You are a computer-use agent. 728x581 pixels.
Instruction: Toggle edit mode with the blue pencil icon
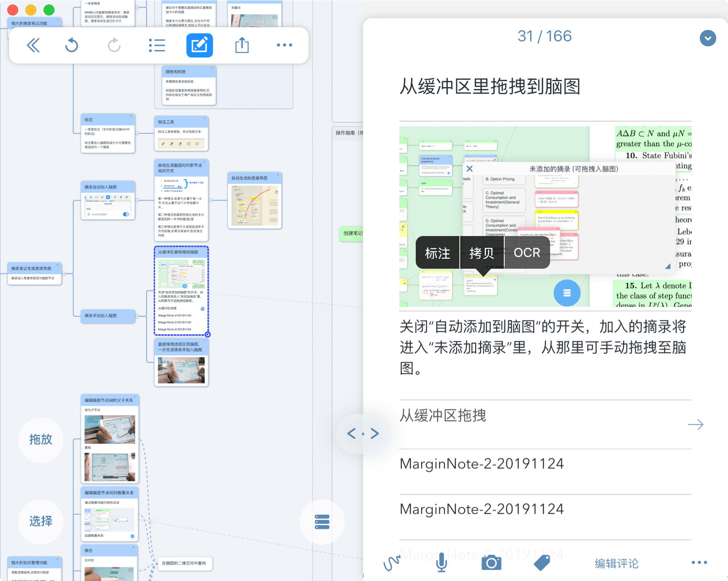200,45
